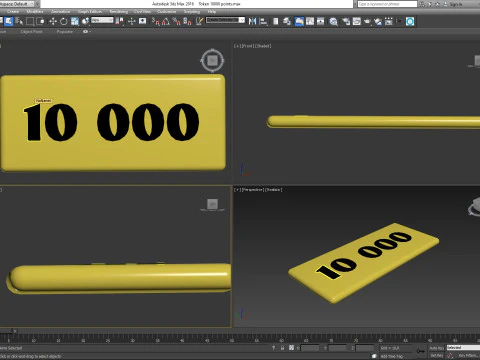This screenshot has width=480, height=360.
Task: Toggle the Scene Explorer icon
Action: [276, 21]
